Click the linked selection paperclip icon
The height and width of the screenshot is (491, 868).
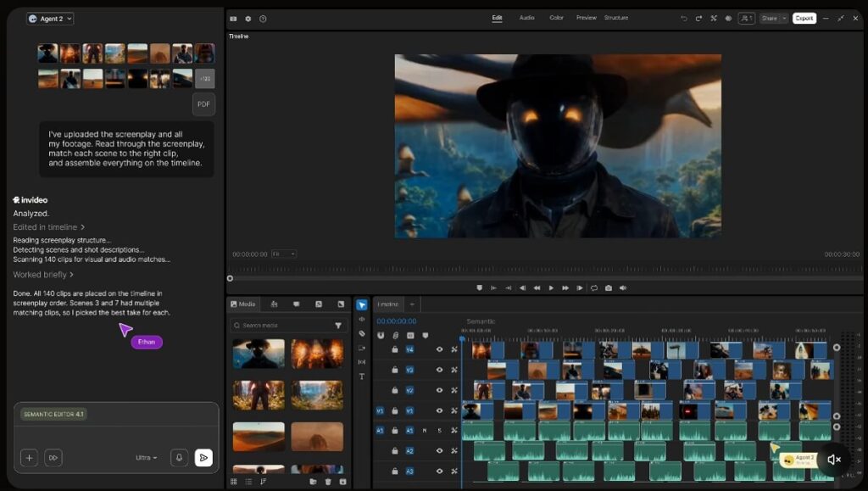coord(395,336)
